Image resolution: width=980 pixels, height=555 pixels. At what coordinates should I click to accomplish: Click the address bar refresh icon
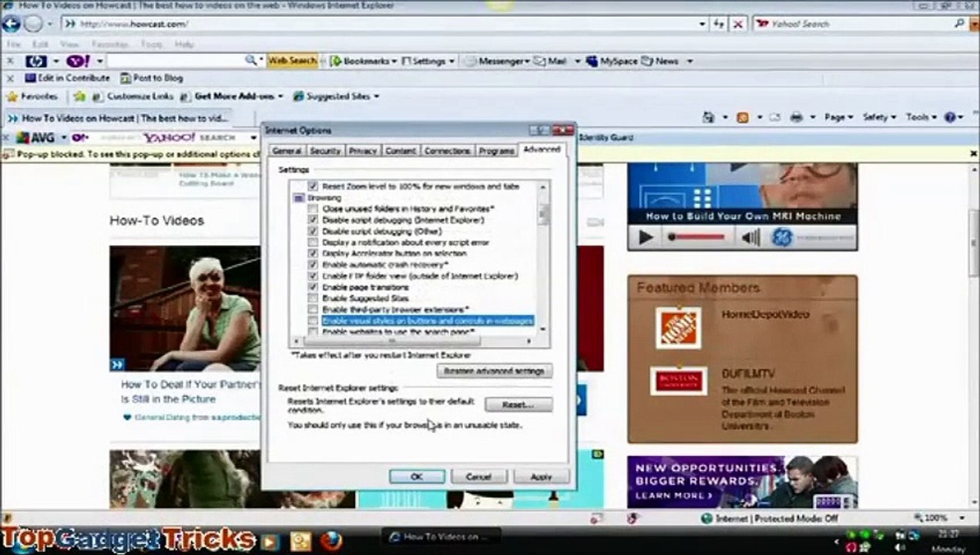pyautogui.click(x=719, y=24)
